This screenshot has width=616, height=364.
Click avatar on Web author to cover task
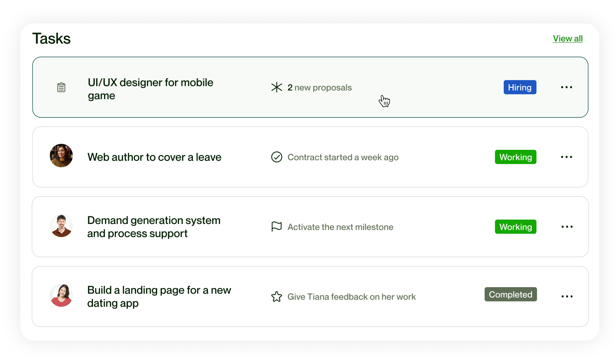click(x=61, y=156)
